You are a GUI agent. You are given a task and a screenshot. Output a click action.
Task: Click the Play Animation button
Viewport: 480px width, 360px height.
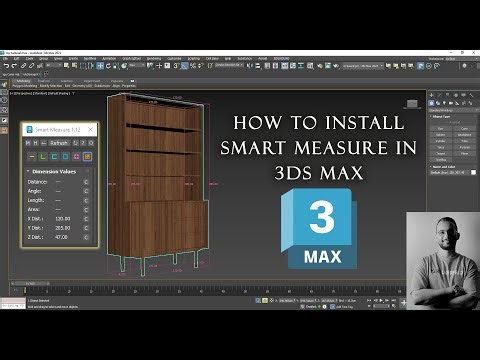tap(382, 301)
